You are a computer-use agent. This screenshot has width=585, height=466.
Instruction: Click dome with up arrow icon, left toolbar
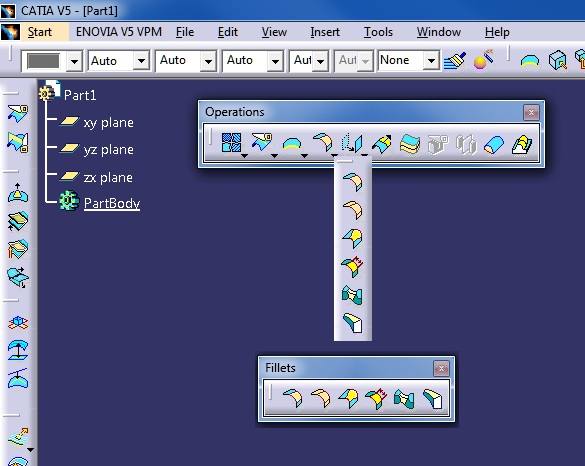click(18, 193)
